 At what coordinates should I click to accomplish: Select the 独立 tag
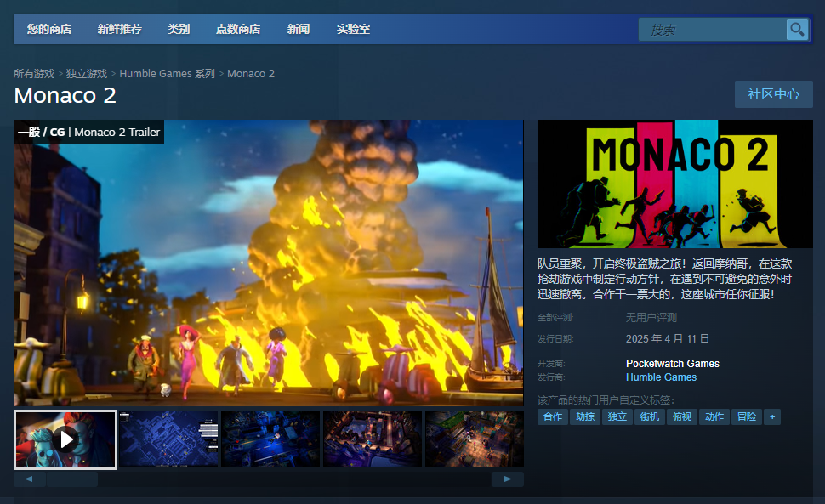click(x=617, y=416)
